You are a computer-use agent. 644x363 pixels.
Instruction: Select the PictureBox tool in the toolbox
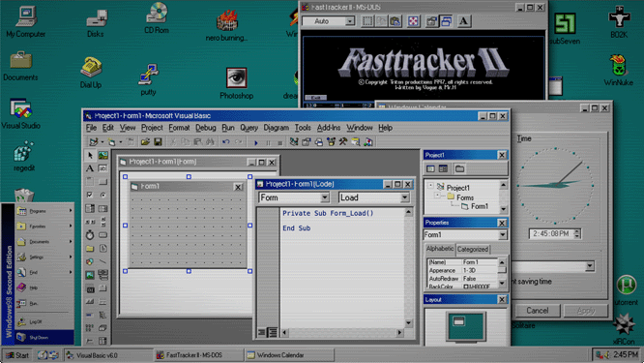102,155
